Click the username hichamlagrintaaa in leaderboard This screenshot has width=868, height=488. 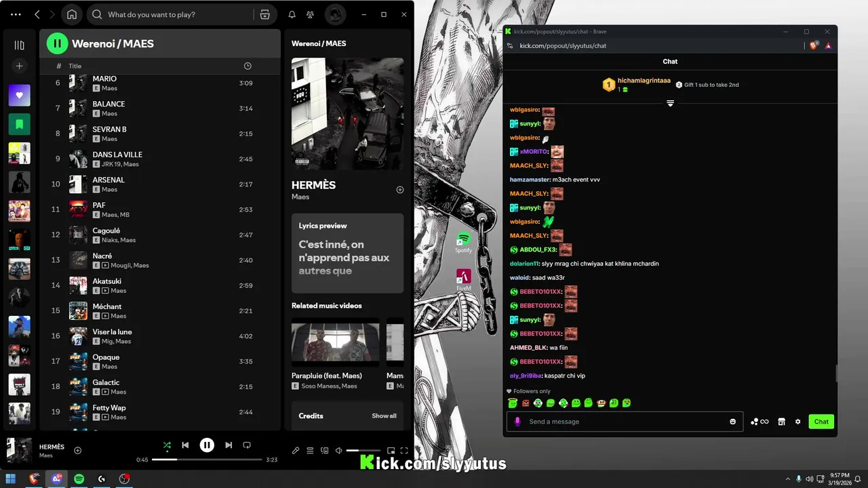coord(644,81)
